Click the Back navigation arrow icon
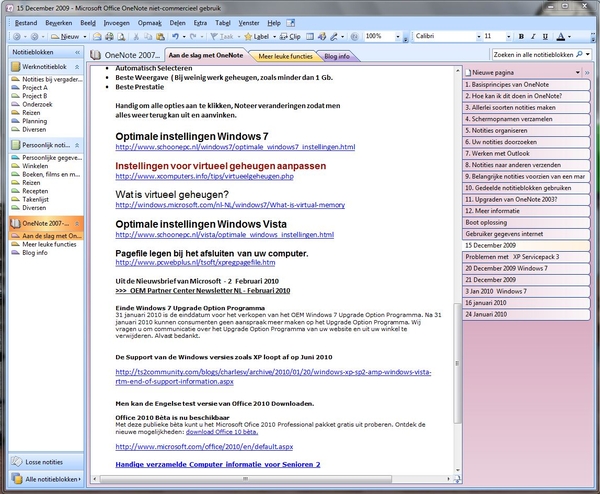Viewport: 600px width, 494px height. (17, 36)
